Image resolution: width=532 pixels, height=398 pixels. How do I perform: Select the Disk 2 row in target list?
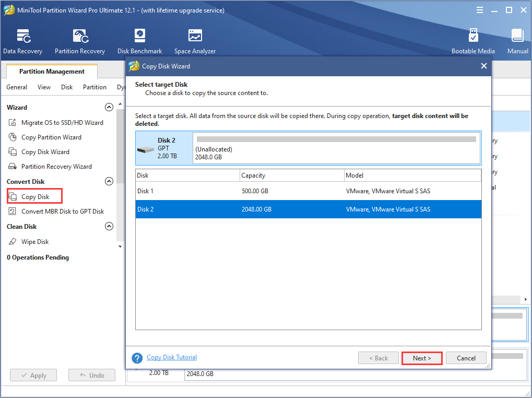[309, 209]
